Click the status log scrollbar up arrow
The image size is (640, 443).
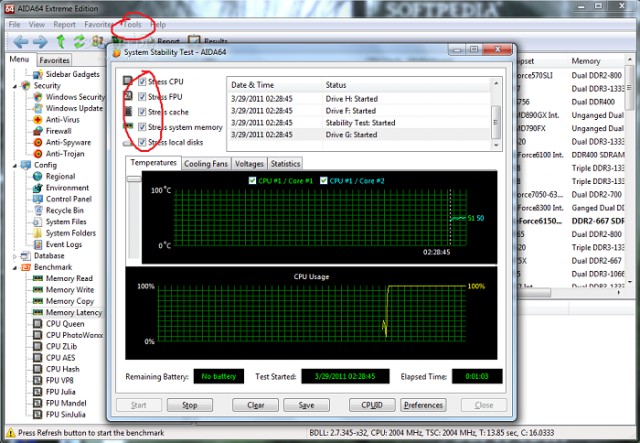pyautogui.click(x=496, y=83)
